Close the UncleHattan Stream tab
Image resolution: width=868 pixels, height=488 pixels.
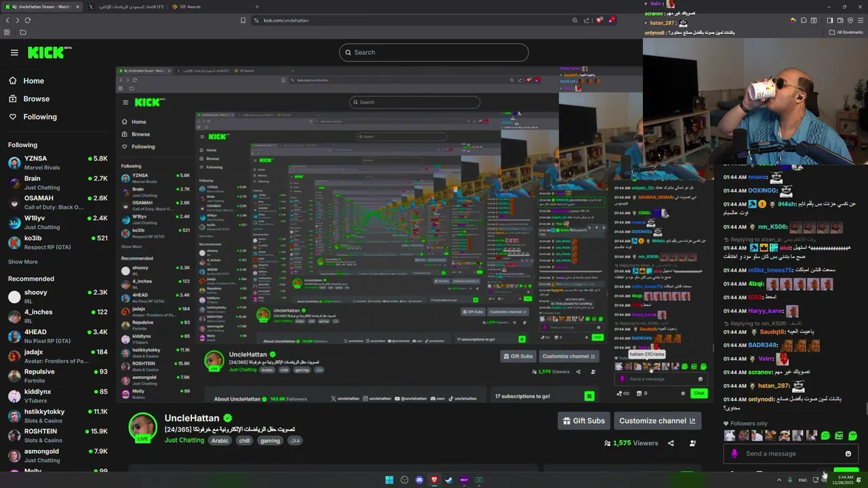click(77, 7)
